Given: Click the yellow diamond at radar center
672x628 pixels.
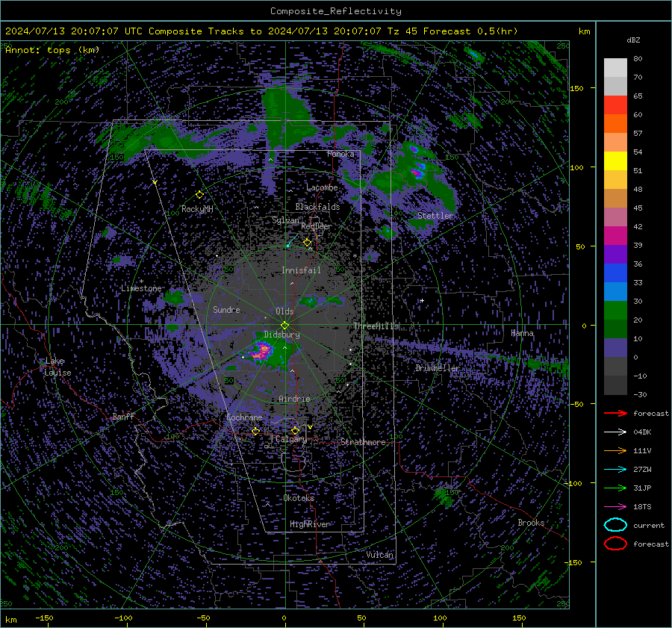Looking at the screenshot, I should click(284, 326).
